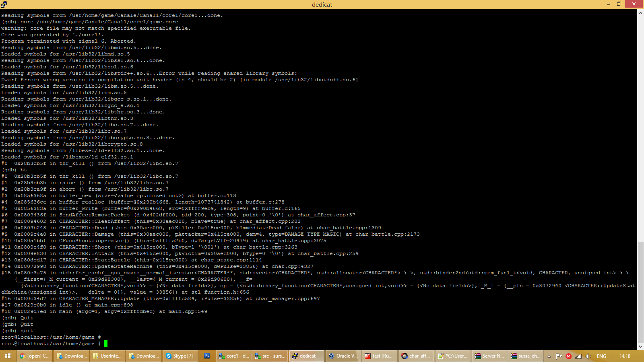This screenshot has height=362, width=644.
Task: Click frame #6 SendAffectRemovePacket line
Action: (x=178, y=215)
